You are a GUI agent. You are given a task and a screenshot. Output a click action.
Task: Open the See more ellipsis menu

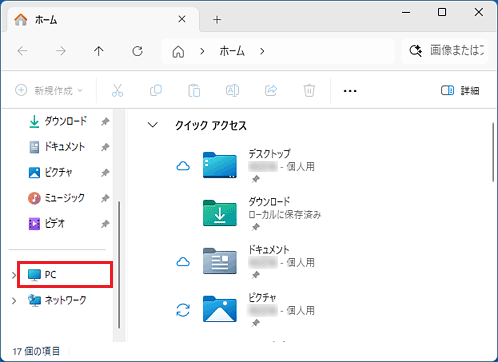(x=350, y=91)
